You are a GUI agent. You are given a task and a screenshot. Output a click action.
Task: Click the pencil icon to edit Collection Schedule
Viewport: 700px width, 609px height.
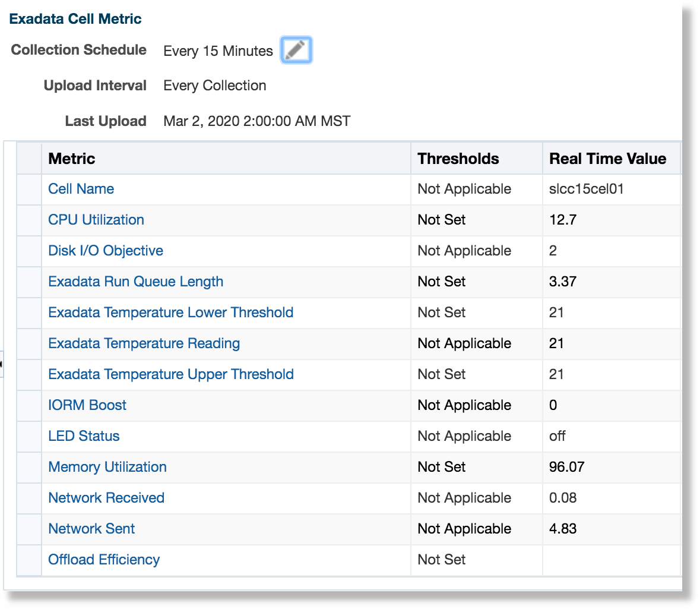tap(296, 50)
